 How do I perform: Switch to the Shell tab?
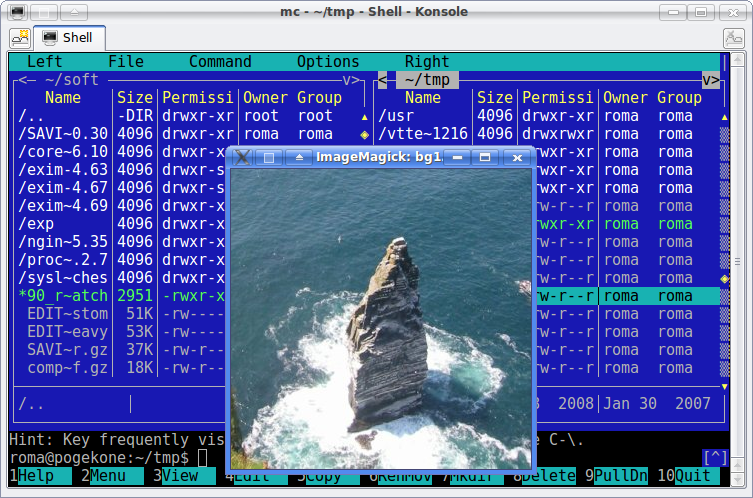[68, 38]
